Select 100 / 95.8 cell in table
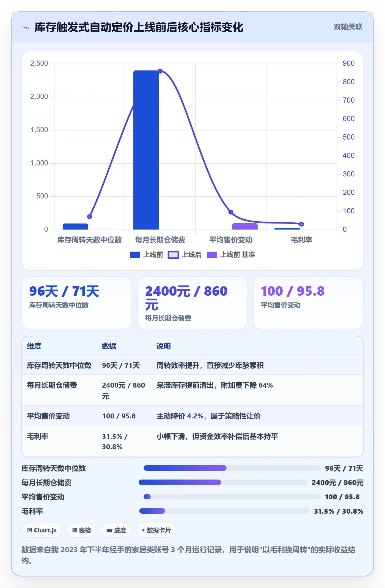 click(x=119, y=416)
